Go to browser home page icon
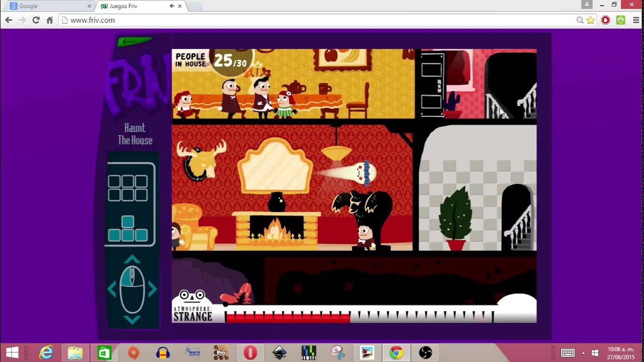Image resolution: width=644 pixels, height=362 pixels. click(x=49, y=20)
